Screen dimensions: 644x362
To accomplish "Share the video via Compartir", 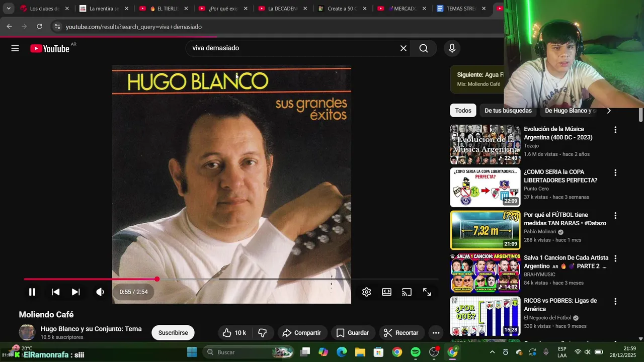I will point(302,333).
